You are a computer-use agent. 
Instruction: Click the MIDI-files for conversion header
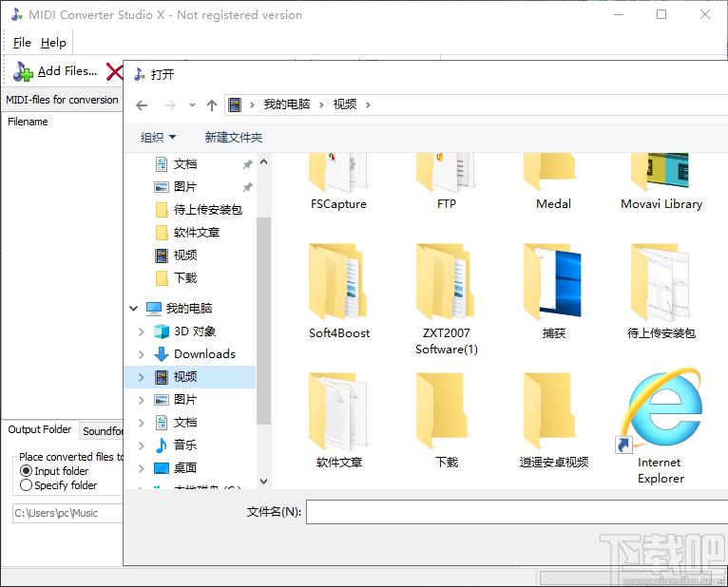[62, 100]
